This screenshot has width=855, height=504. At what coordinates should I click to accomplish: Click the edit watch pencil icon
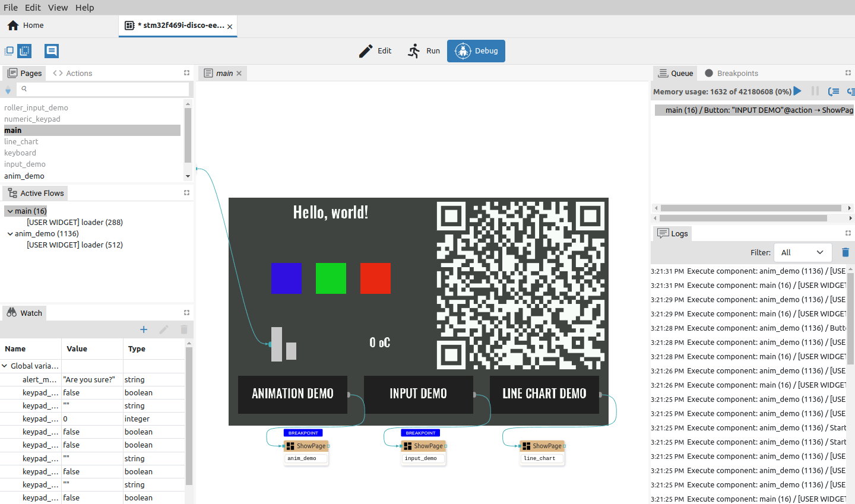pyautogui.click(x=164, y=329)
